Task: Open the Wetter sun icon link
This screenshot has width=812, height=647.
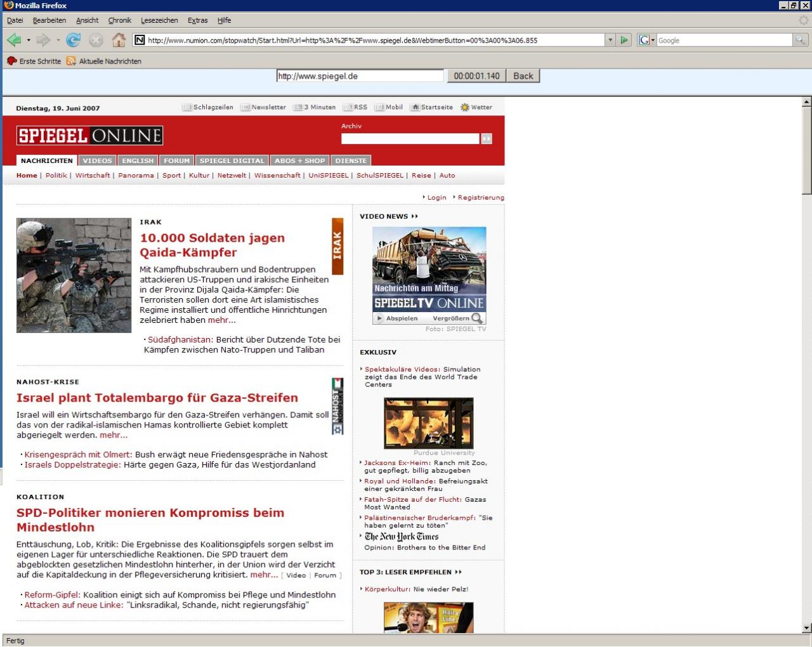Action: (476, 107)
